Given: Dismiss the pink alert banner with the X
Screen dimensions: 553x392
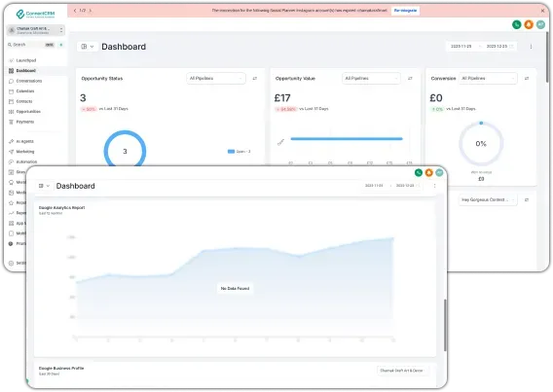Looking at the screenshot, I should click(542, 11).
